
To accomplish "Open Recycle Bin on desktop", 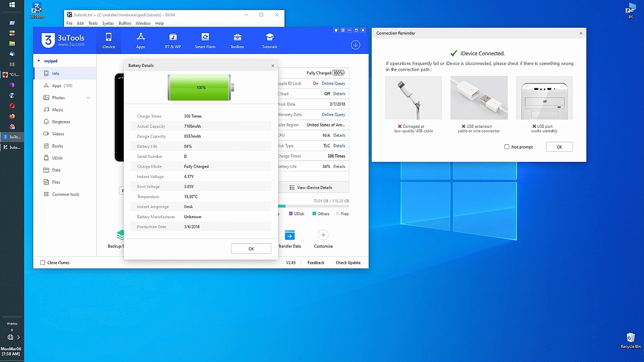I will [x=630, y=340].
